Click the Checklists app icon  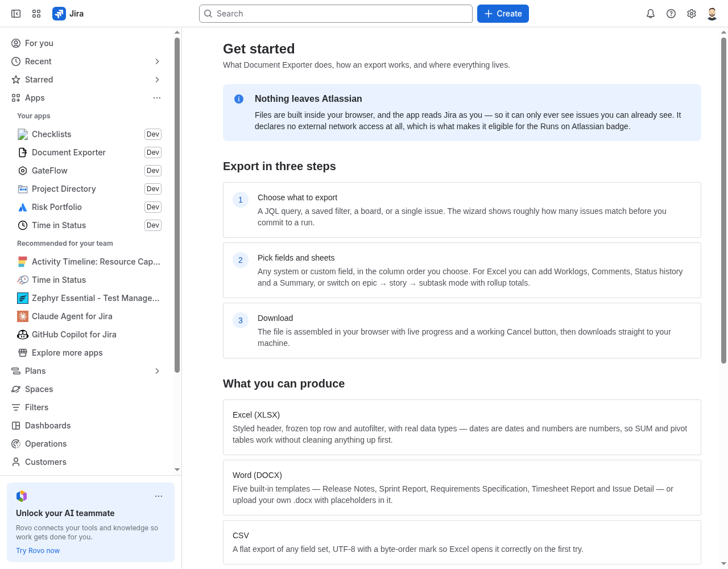(23, 134)
